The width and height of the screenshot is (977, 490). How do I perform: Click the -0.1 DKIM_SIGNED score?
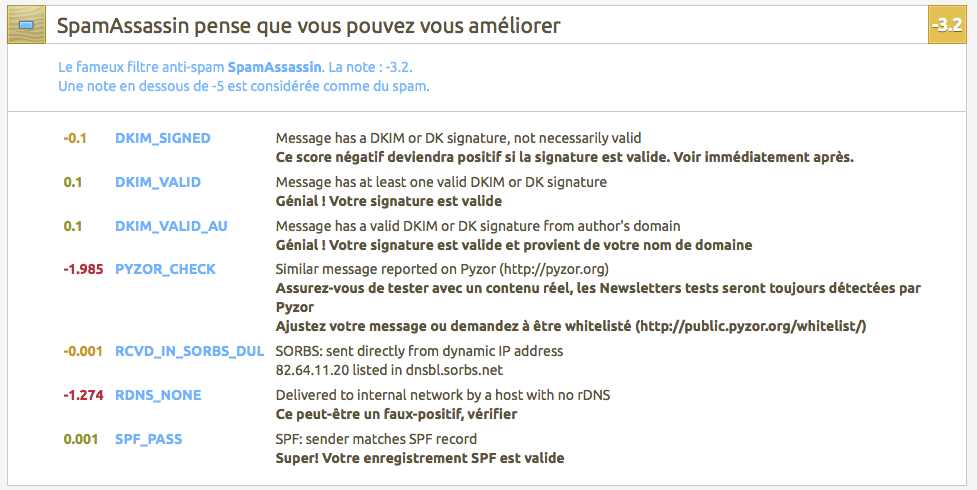tap(76, 138)
